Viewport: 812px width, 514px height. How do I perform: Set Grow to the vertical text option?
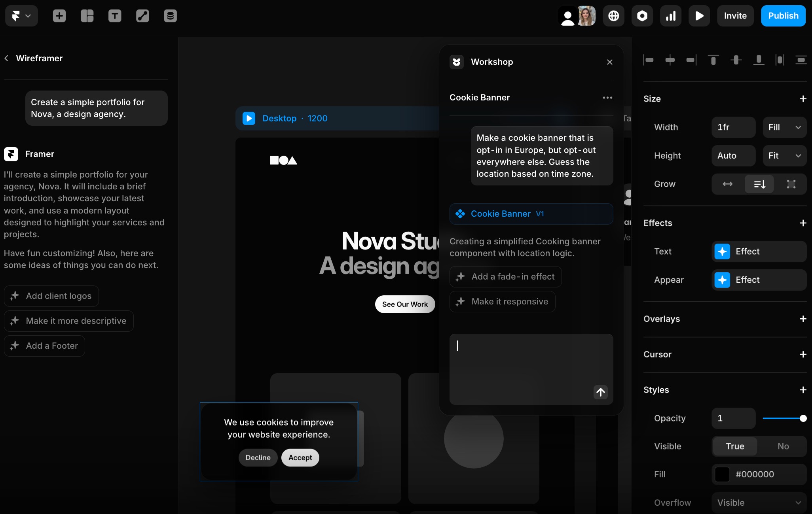click(759, 184)
